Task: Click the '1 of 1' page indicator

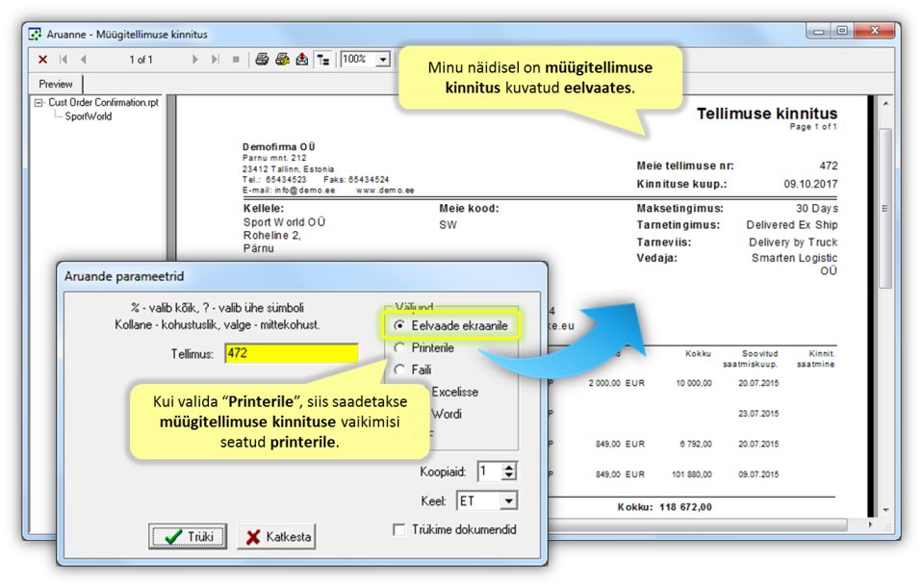Action: [141, 60]
